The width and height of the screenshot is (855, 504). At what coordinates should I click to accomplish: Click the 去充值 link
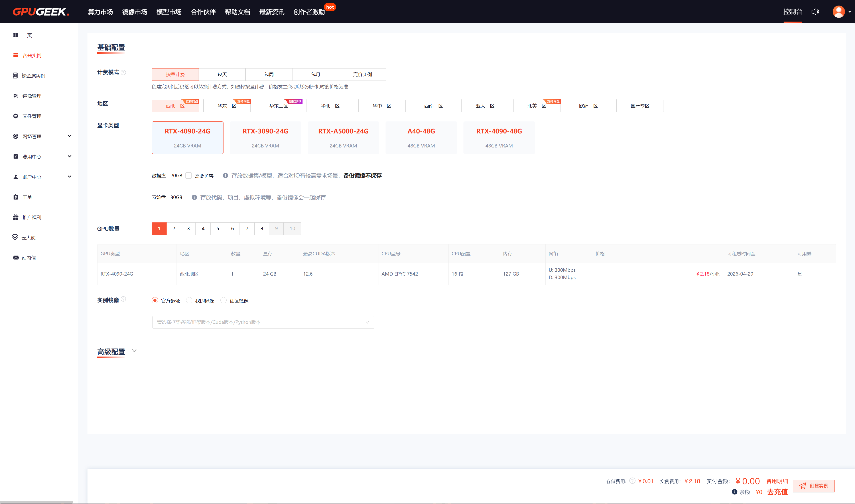pyautogui.click(x=777, y=492)
